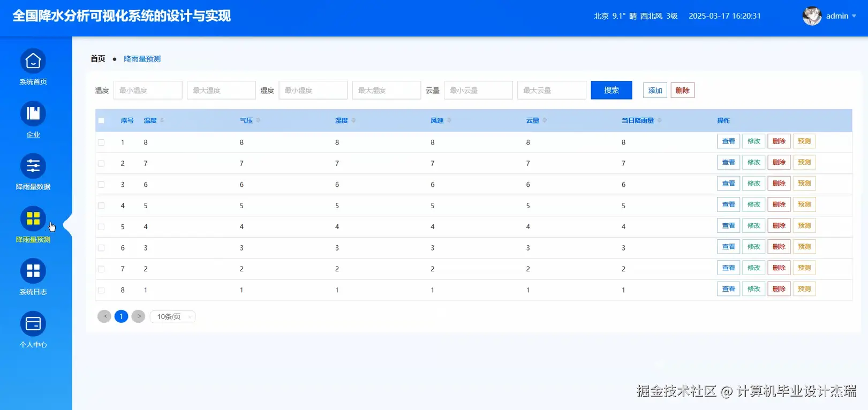The width and height of the screenshot is (868, 410).
Task: Click 预测 for row 4
Action: coord(804,204)
